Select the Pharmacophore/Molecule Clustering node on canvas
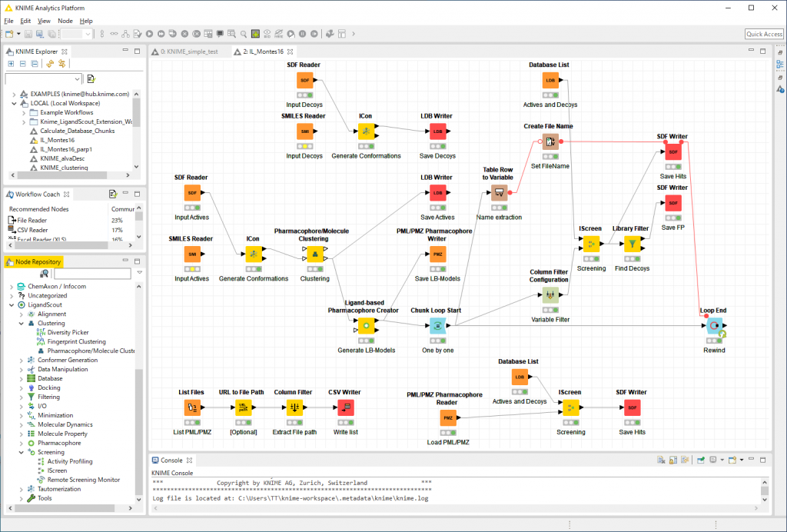The image size is (787, 532). tap(314, 254)
